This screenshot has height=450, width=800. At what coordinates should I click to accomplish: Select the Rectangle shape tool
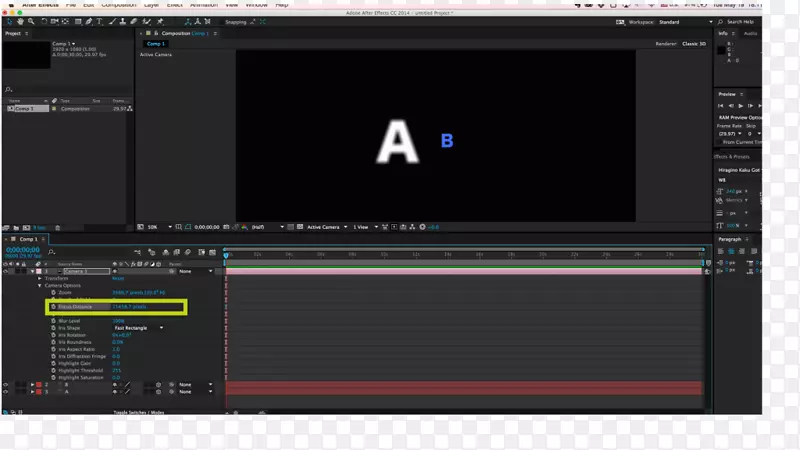click(78, 21)
